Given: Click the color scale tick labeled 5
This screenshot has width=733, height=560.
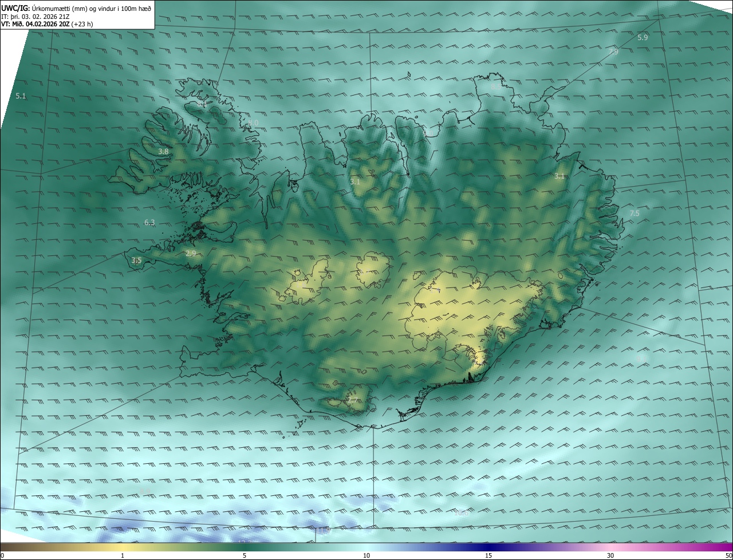Looking at the screenshot, I should click(x=245, y=555).
